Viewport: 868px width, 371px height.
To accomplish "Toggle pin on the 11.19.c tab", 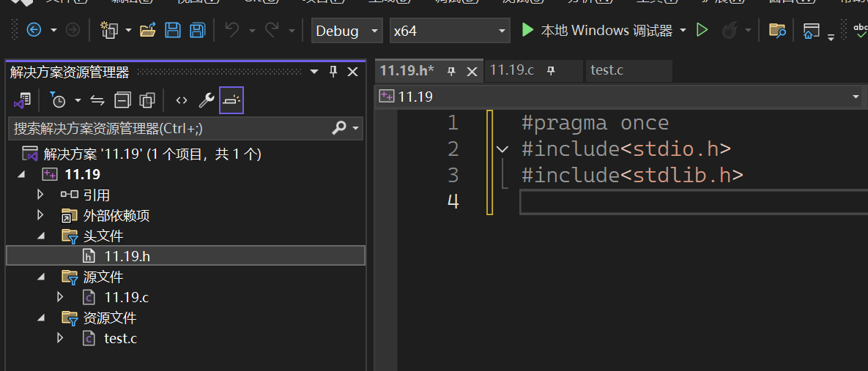I will tap(551, 71).
